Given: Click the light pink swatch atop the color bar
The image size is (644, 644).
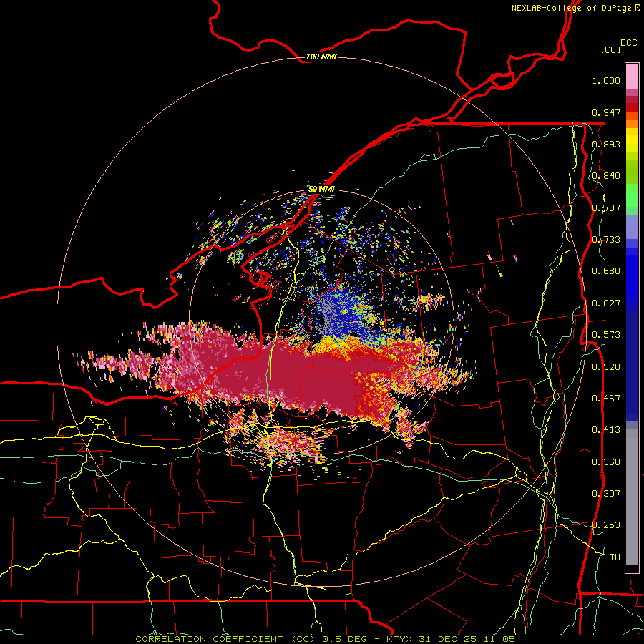Looking at the screenshot, I should pyautogui.click(x=632, y=77).
